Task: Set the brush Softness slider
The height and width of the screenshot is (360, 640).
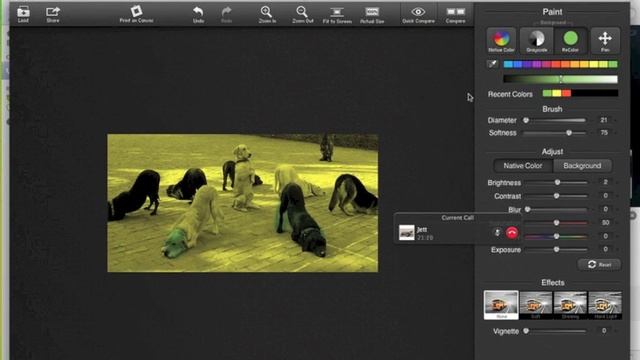Action: (x=555, y=133)
